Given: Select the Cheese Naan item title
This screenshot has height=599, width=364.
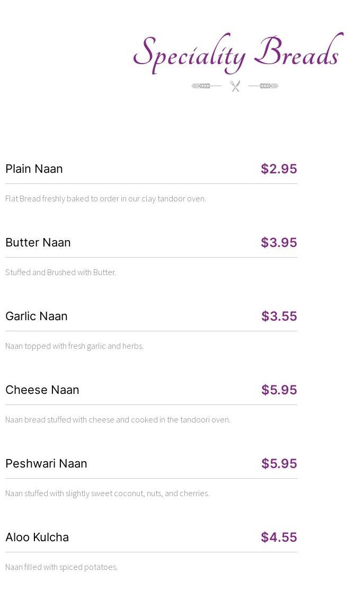Looking at the screenshot, I should click(x=42, y=390).
